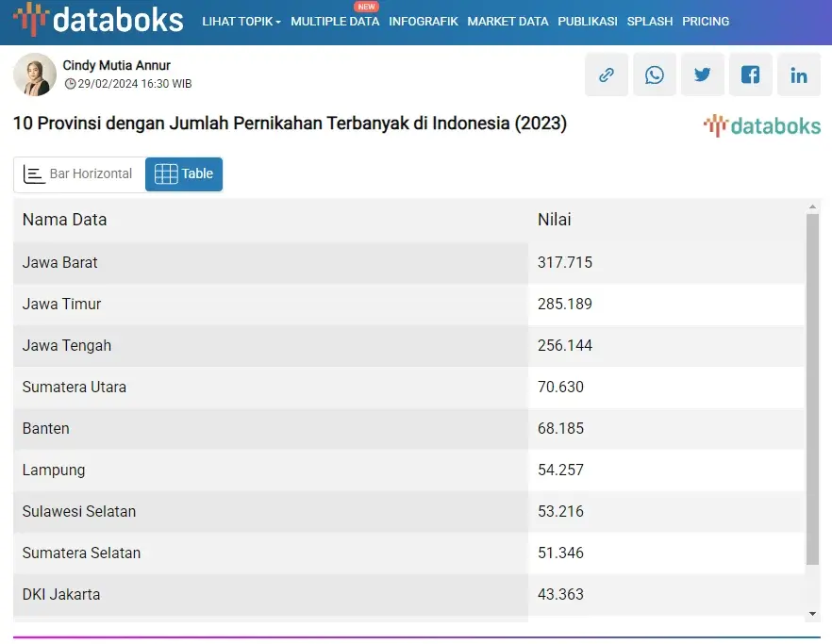
Task: Go to the Market Data page
Action: (x=508, y=22)
